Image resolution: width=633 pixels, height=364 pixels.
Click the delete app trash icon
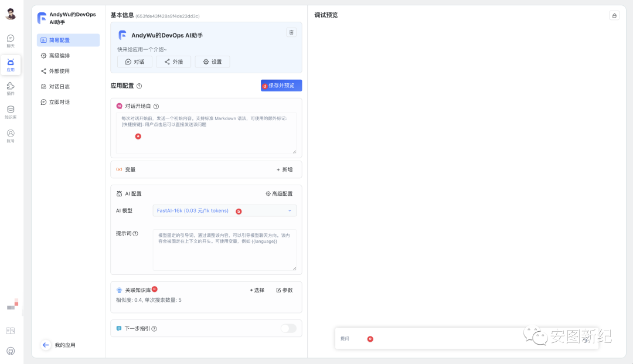291,32
